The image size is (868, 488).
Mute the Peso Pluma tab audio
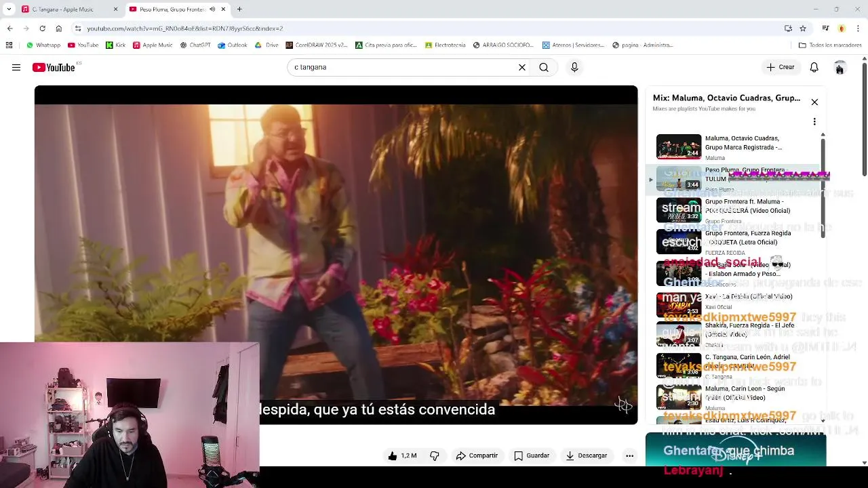pos(212,9)
